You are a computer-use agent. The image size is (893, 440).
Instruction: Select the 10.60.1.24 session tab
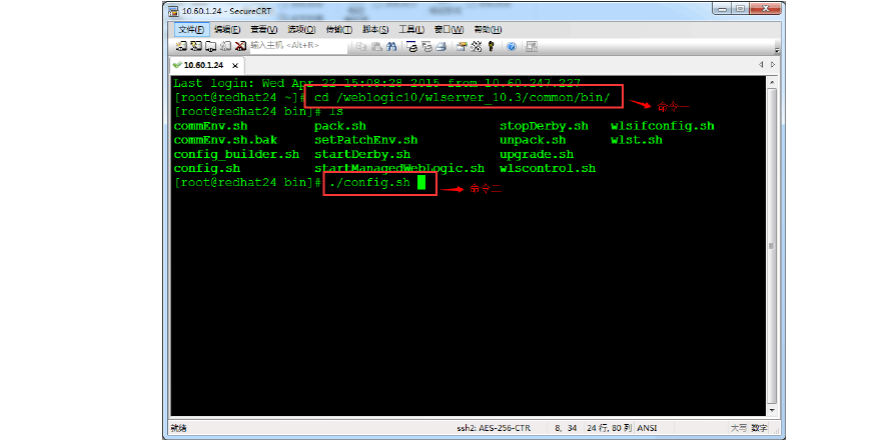[x=202, y=65]
